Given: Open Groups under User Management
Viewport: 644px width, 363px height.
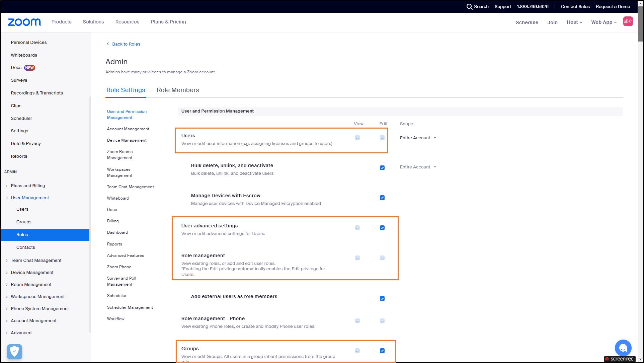Looking at the screenshot, I should [24, 222].
